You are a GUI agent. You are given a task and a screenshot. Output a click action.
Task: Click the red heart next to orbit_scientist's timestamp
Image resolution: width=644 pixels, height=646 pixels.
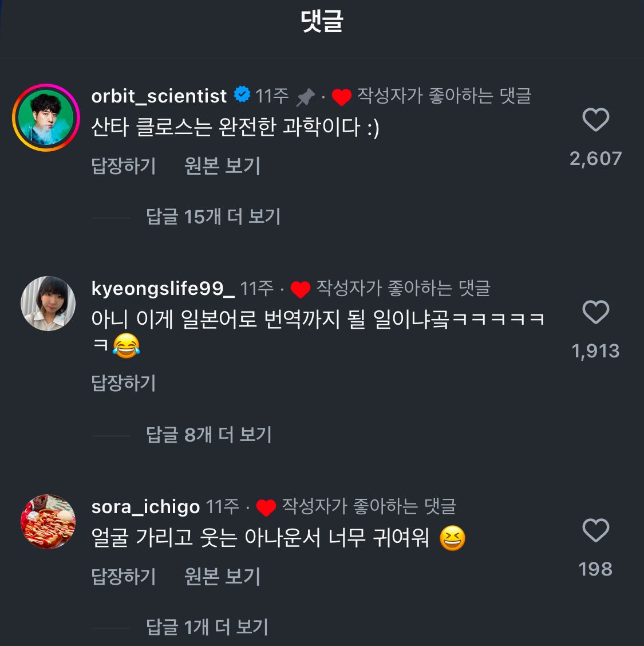342,97
